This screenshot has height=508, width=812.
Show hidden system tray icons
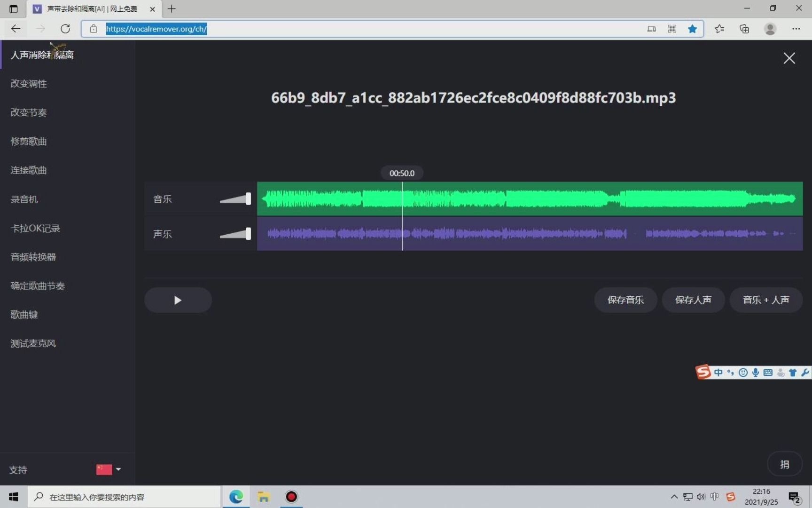pos(674,497)
